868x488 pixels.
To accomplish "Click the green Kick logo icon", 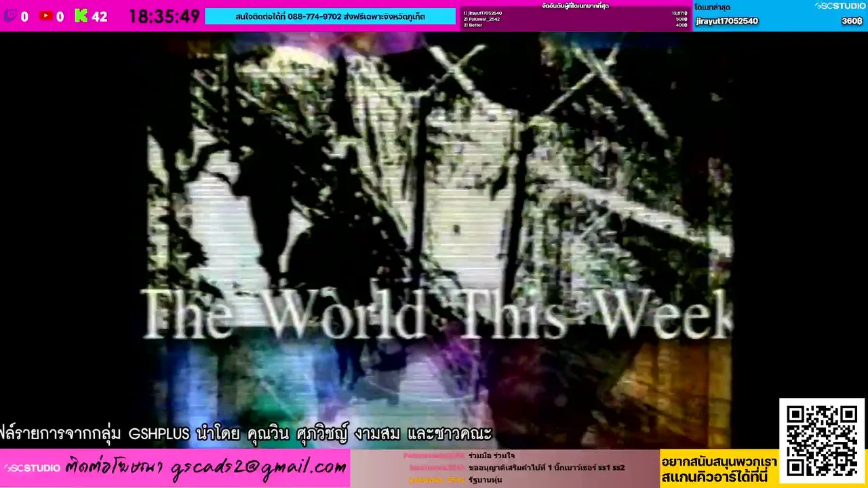I will point(81,16).
